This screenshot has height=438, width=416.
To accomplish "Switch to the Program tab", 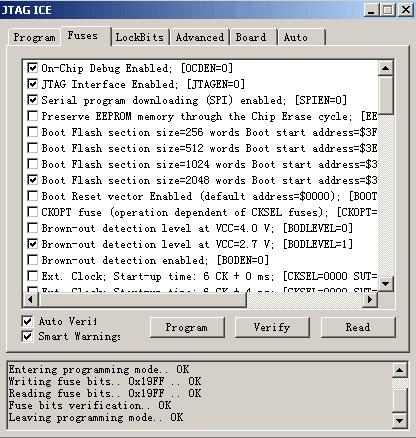I will [34, 37].
